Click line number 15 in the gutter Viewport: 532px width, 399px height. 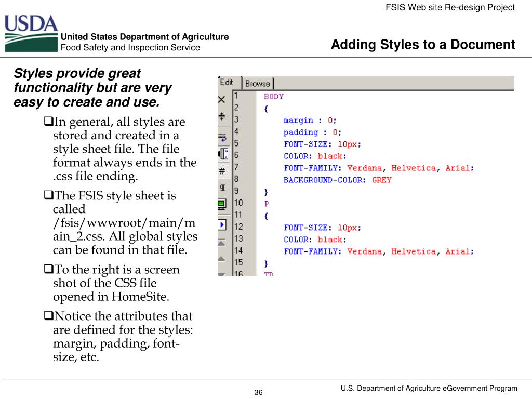[x=238, y=262]
